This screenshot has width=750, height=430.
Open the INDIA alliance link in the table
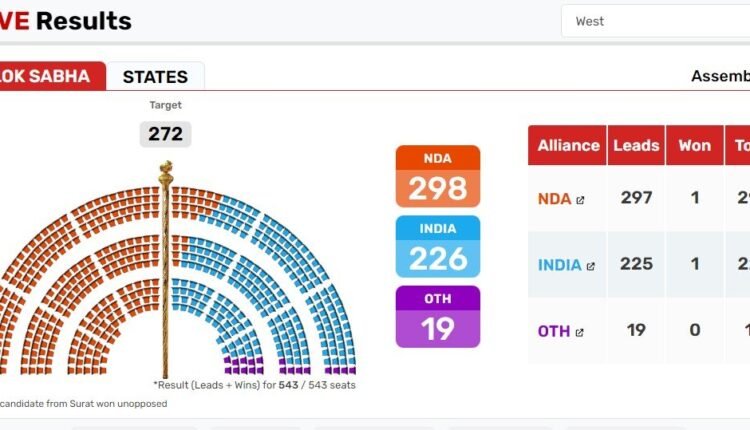(560, 265)
